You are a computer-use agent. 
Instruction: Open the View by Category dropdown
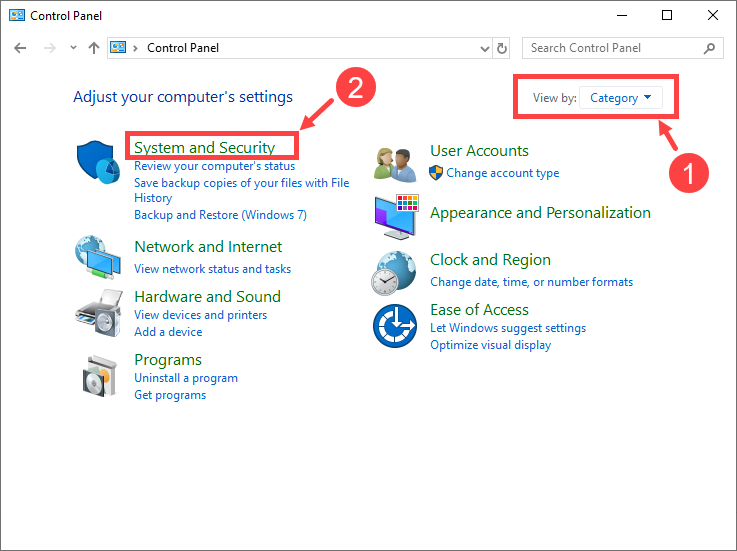pyautogui.click(x=620, y=98)
